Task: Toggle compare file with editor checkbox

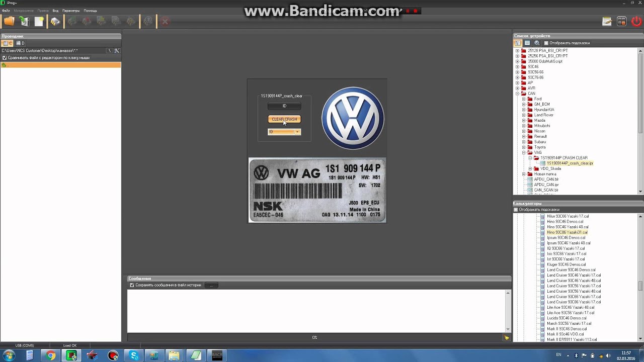Action: 5,58
